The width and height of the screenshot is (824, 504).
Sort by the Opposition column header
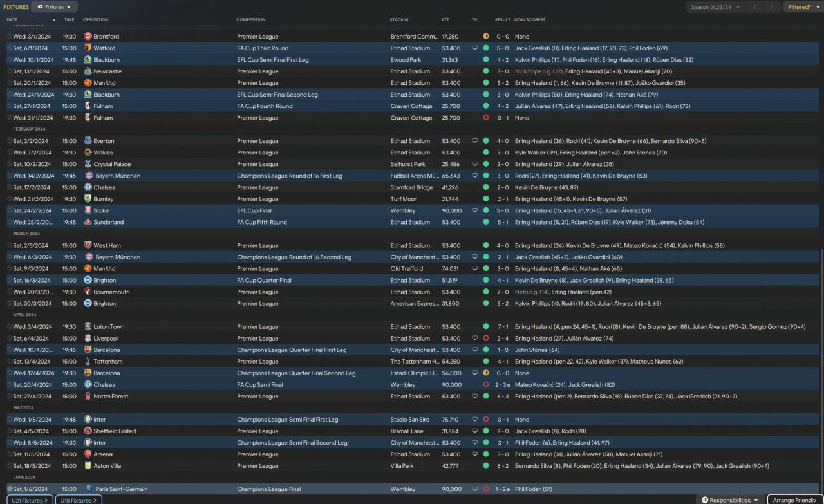pyautogui.click(x=96, y=20)
